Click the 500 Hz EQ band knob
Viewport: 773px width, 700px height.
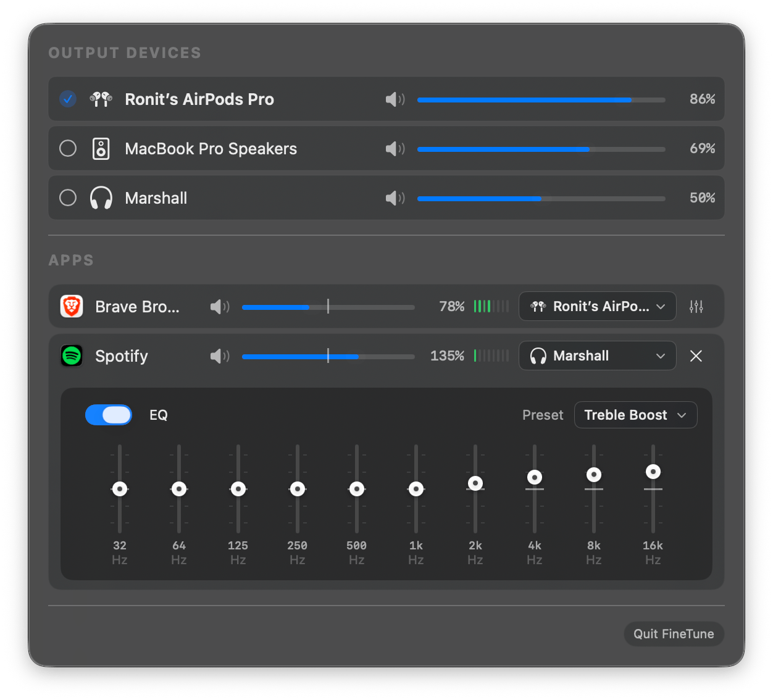click(357, 489)
